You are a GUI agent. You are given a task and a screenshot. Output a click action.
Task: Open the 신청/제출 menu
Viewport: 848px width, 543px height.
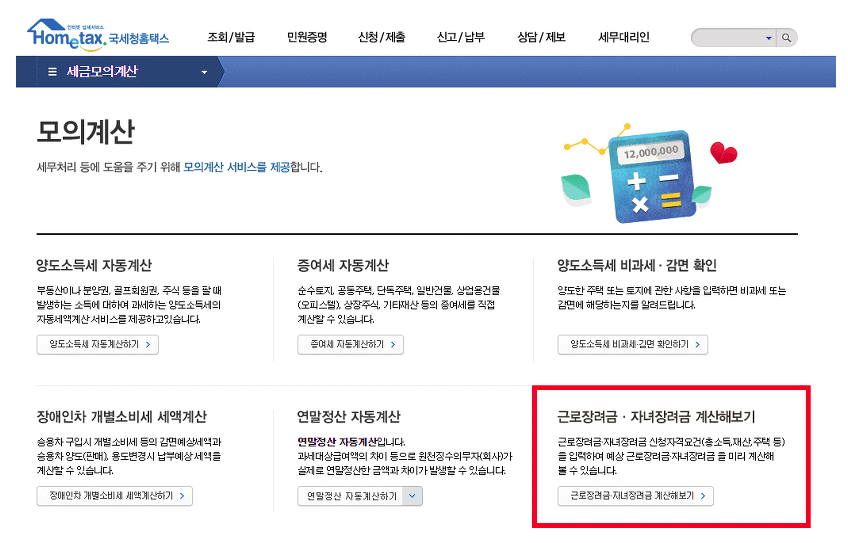381,38
